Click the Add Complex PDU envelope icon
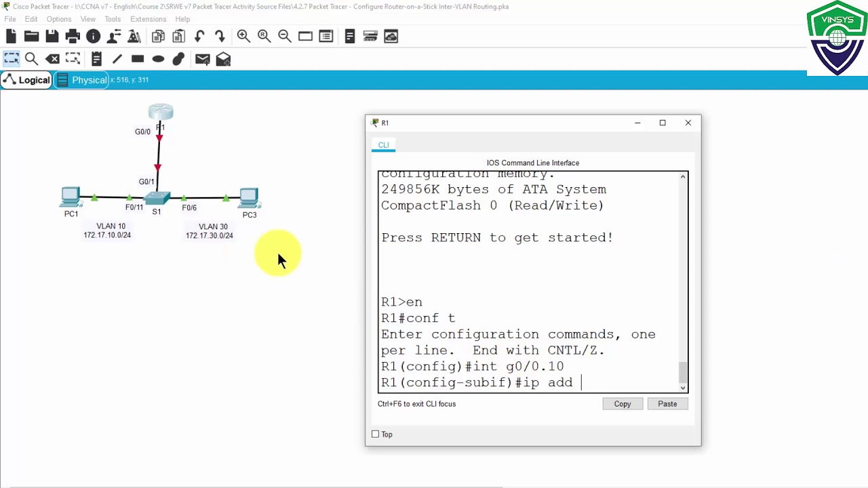 223,59
